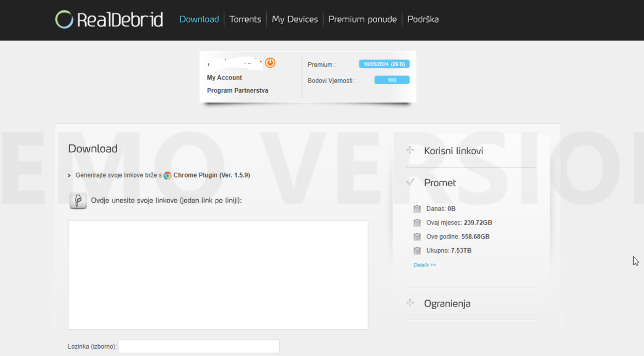Select the Ove godine: 558.68GB entry
Viewport: 644px width, 356px height.
tap(458, 237)
